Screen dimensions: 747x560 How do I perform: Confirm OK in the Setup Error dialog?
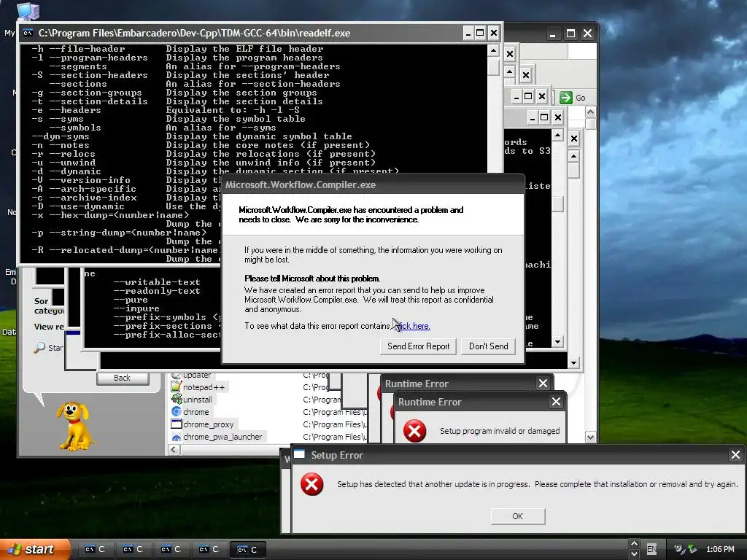click(x=518, y=516)
